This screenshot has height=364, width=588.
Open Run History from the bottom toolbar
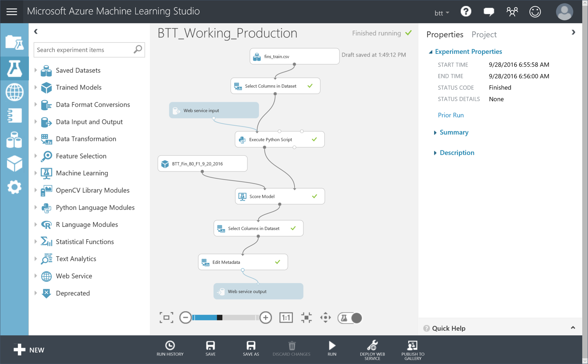click(170, 349)
